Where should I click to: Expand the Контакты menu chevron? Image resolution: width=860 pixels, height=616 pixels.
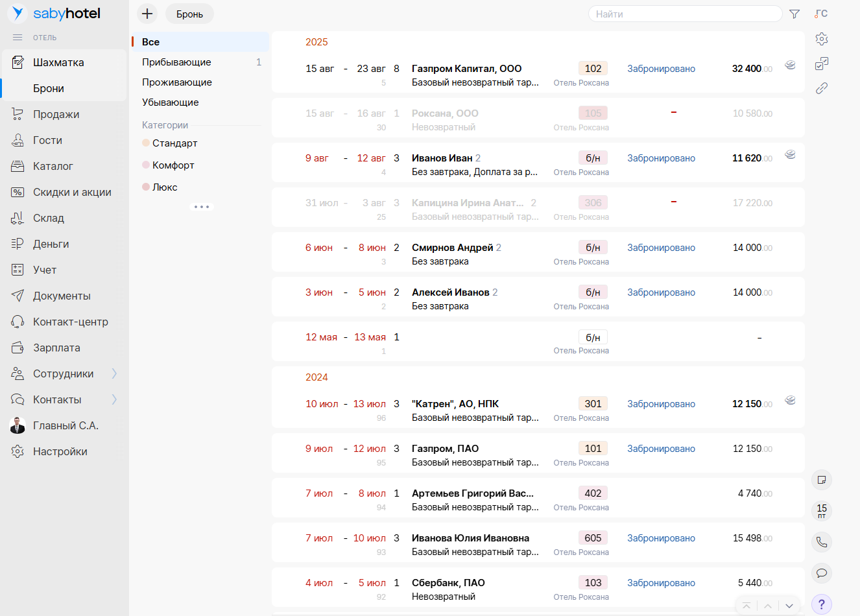pyautogui.click(x=114, y=399)
